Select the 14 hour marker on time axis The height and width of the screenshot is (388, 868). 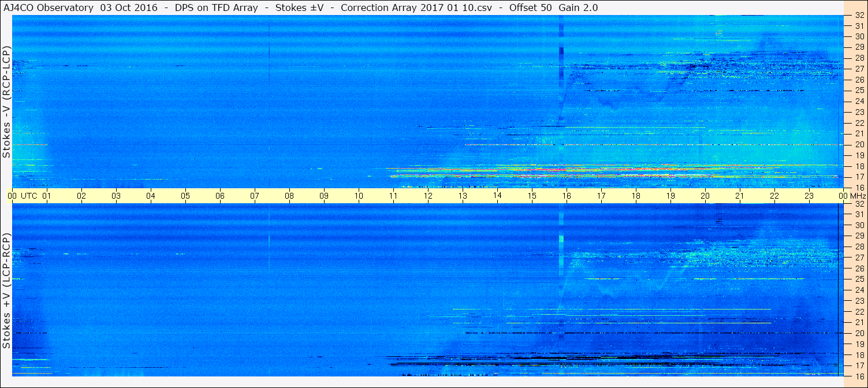click(x=497, y=196)
